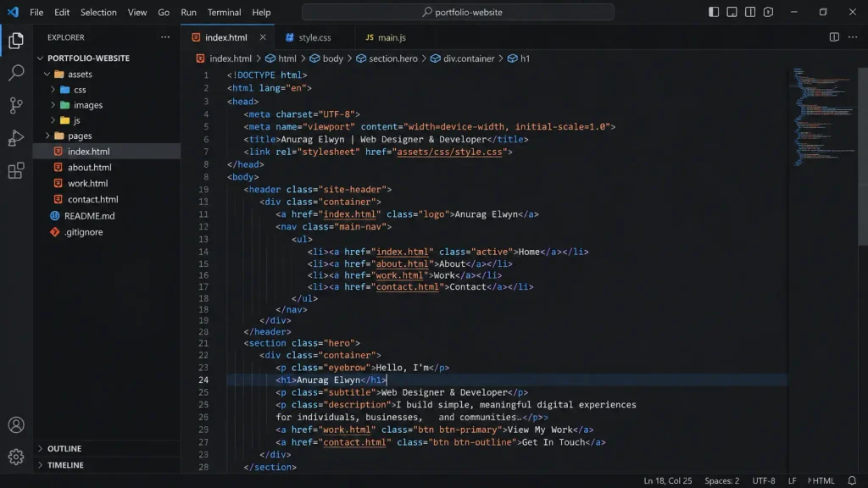
Task: Click body in the breadcrumb
Action: coord(332,58)
